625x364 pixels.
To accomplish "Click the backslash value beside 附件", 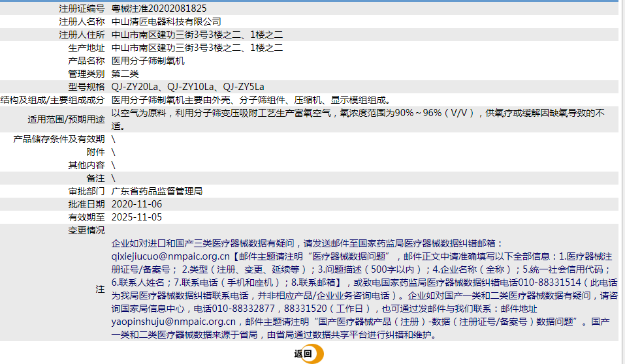I will pyautogui.click(x=114, y=152).
